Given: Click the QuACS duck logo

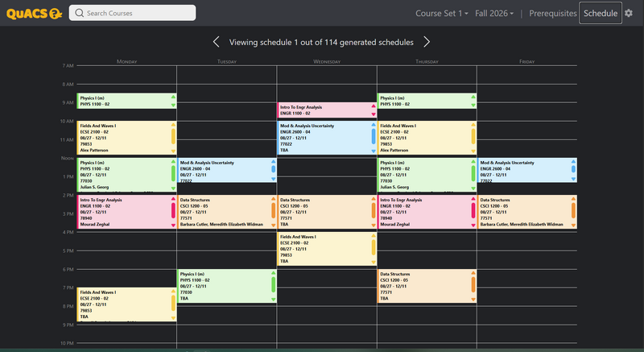Looking at the screenshot, I should coord(34,13).
